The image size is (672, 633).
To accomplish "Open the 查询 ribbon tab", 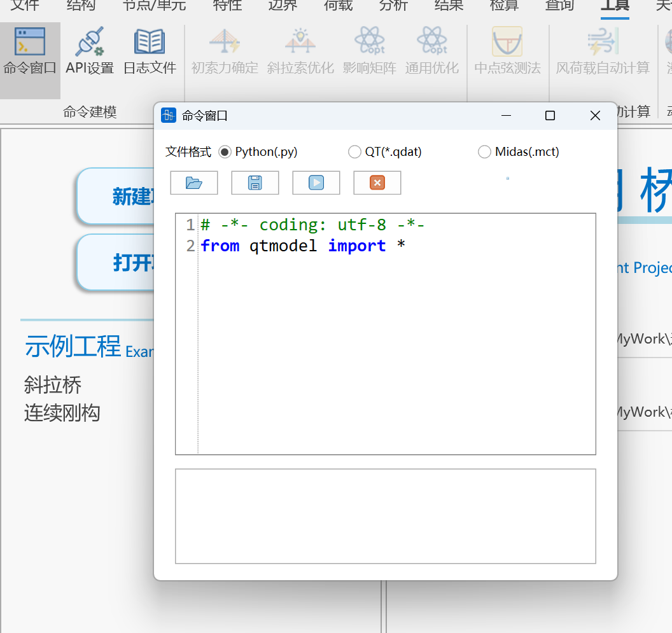I will pyautogui.click(x=559, y=5).
